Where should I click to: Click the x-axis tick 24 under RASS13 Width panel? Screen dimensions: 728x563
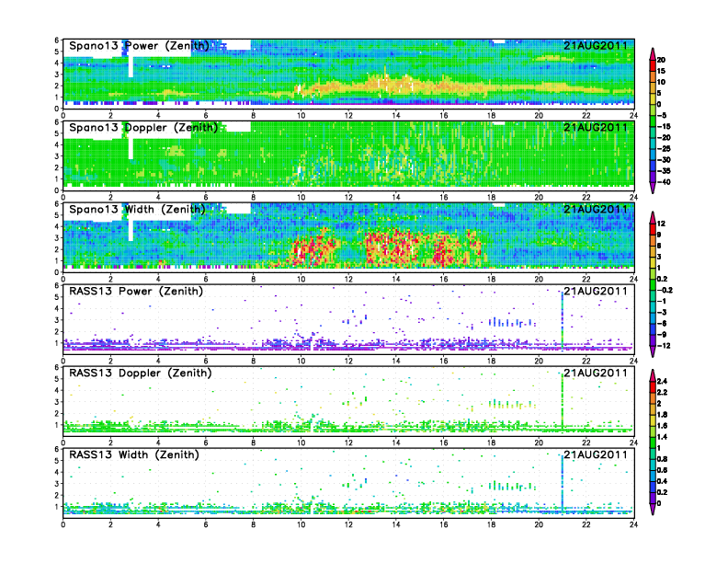click(633, 524)
